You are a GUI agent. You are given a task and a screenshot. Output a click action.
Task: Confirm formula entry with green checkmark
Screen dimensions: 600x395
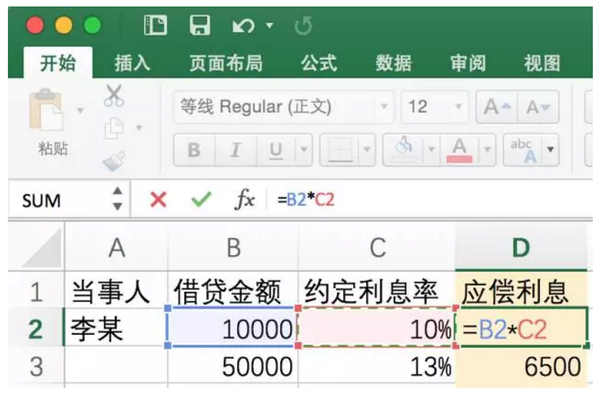202,200
